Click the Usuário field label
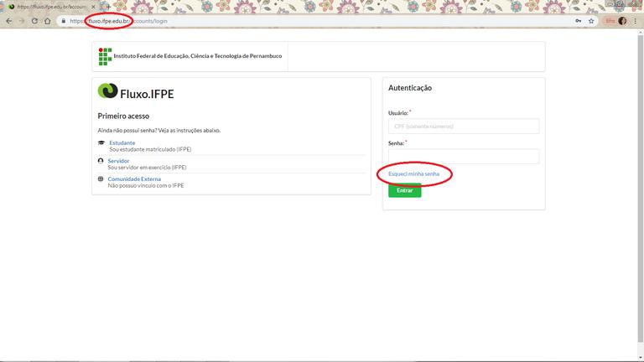 coord(398,113)
